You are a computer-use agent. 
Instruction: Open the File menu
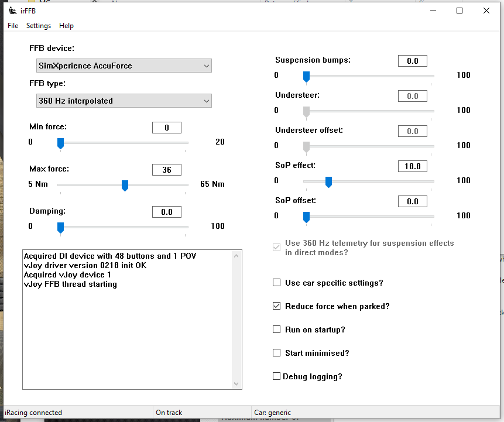coord(13,26)
